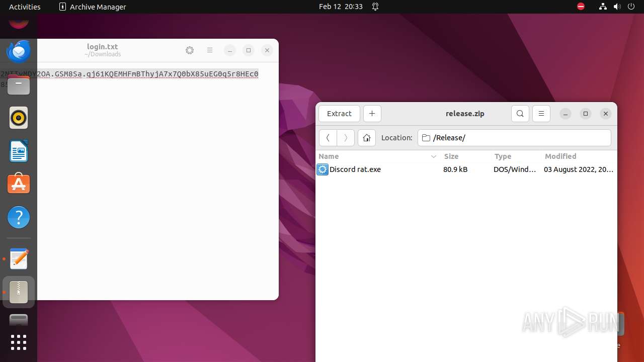Open Ubuntu Software from the dock
Screen dimensions: 644x362
pyautogui.click(x=19, y=184)
